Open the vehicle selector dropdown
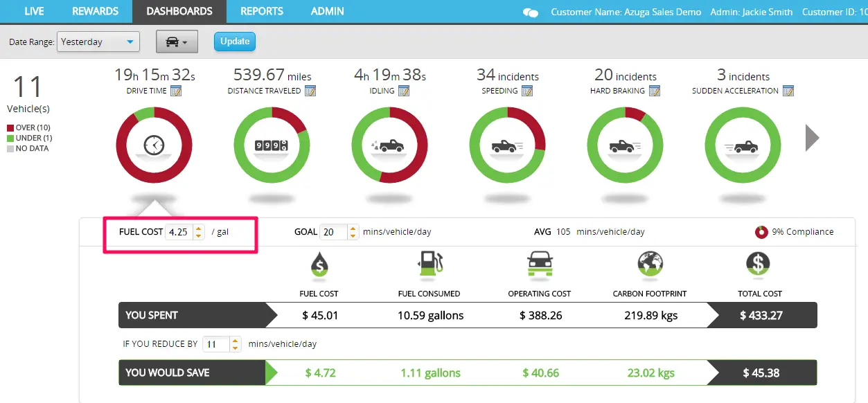The width and height of the screenshot is (868, 403). point(176,42)
